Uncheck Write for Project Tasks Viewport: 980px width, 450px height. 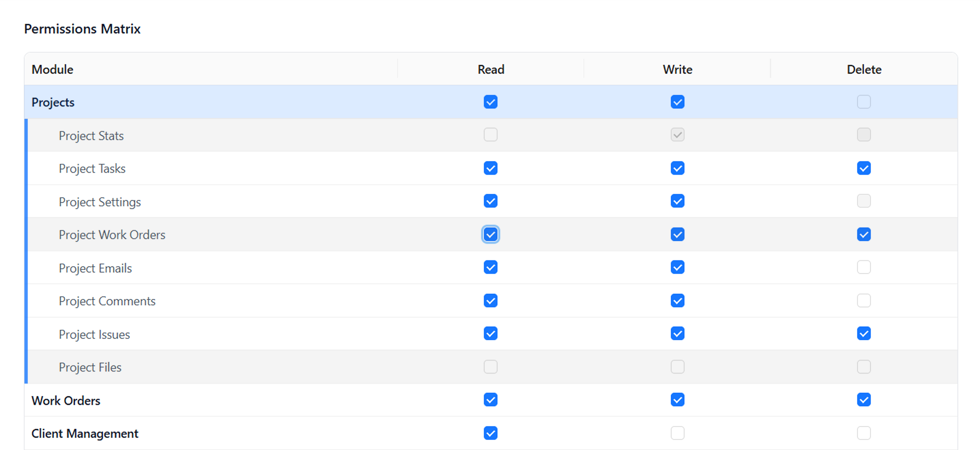[x=677, y=168]
